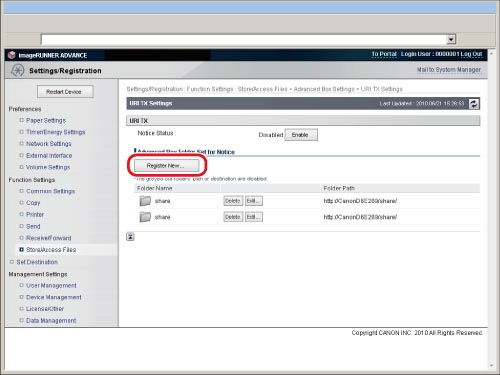Enable the URI TX notice status
The width and height of the screenshot is (500, 375).
tap(301, 135)
